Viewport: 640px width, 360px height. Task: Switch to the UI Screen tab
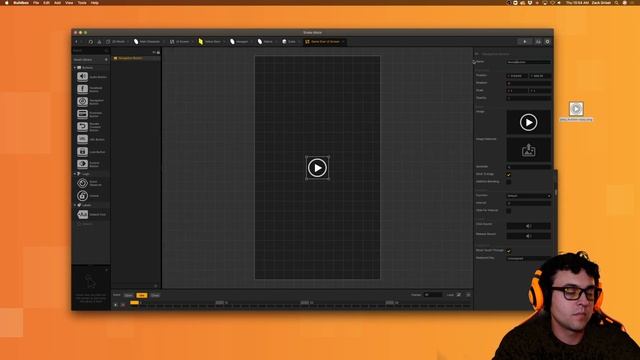180,42
